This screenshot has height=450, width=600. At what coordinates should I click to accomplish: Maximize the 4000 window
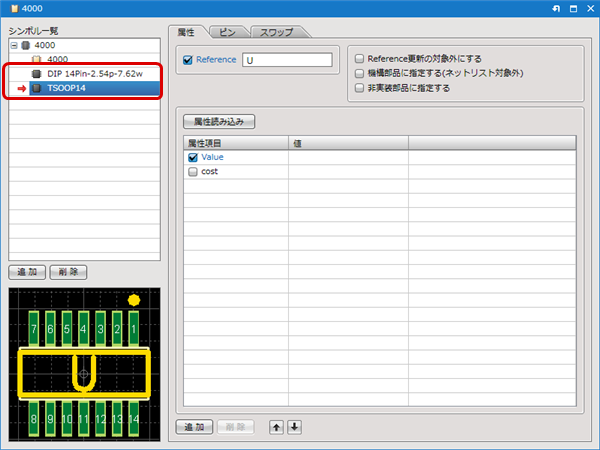point(573,8)
